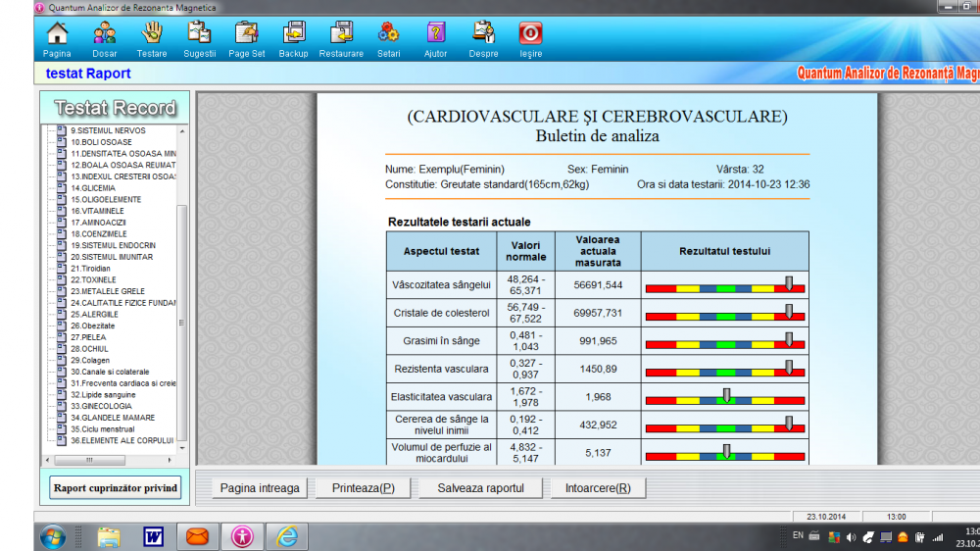Click Elasticitatea vasculara result indicator bar
This screenshot has height=551, width=980.
coord(725,397)
